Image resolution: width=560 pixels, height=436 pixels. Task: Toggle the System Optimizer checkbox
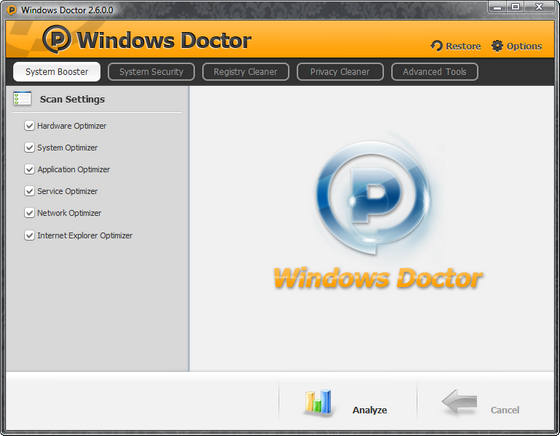pyautogui.click(x=29, y=147)
